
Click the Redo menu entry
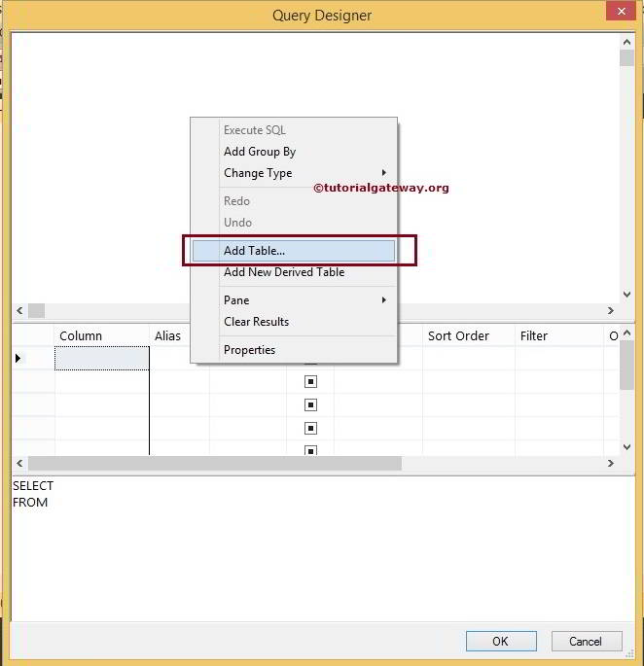pyautogui.click(x=294, y=201)
